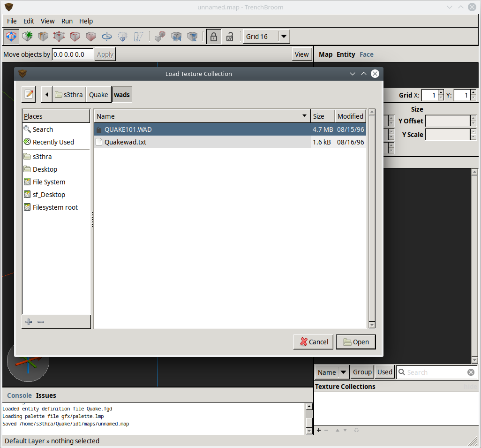Activate the Clip tool
This screenshot has width=481, height=448.
[43, 37]
